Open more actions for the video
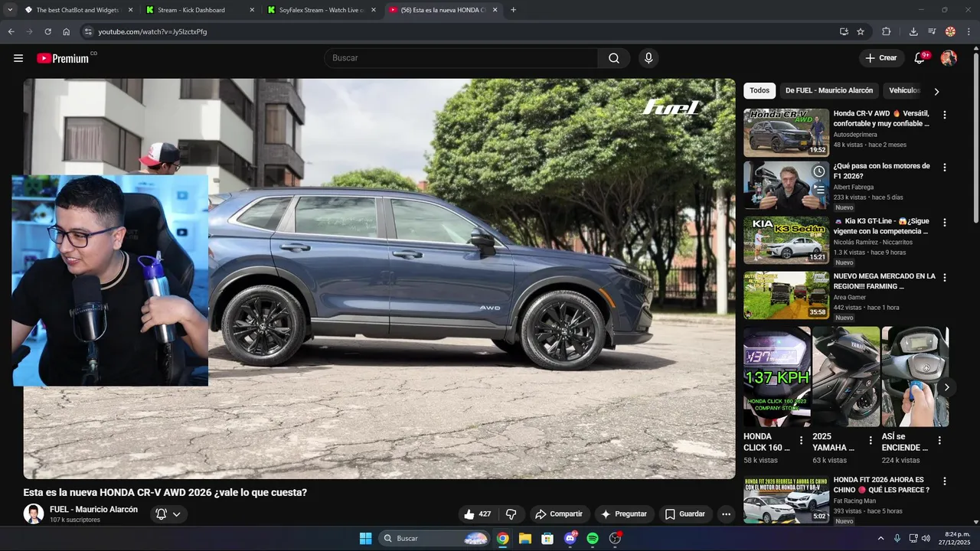Viewport: 980px width, 551px height. [x=726, y=514]
